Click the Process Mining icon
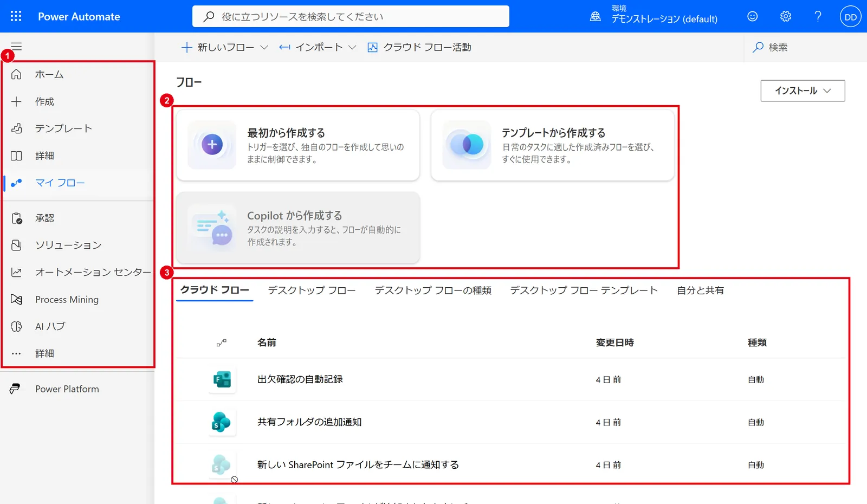 pos(16,299)
